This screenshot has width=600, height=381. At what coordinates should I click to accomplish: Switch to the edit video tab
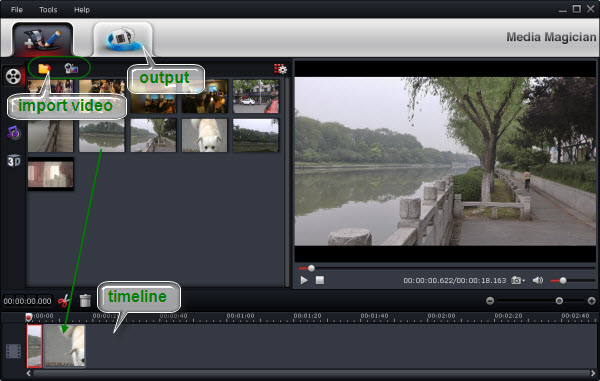point(42,39)
